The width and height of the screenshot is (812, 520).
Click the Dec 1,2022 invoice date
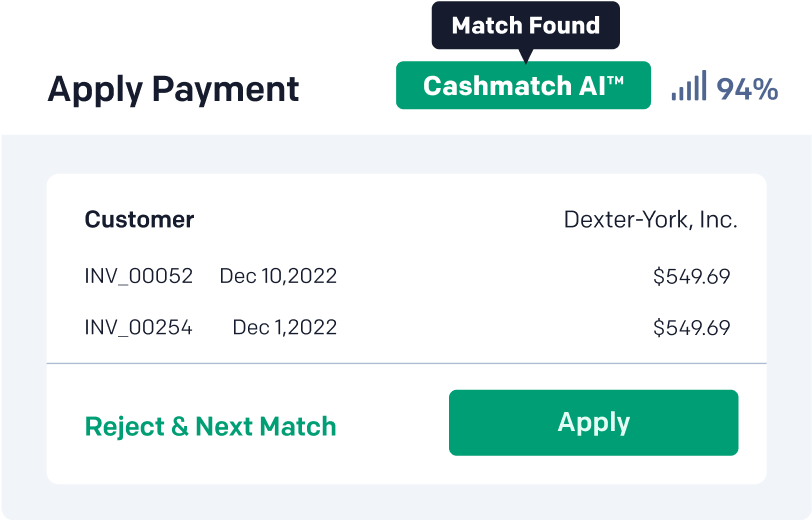tap(284, 327)
